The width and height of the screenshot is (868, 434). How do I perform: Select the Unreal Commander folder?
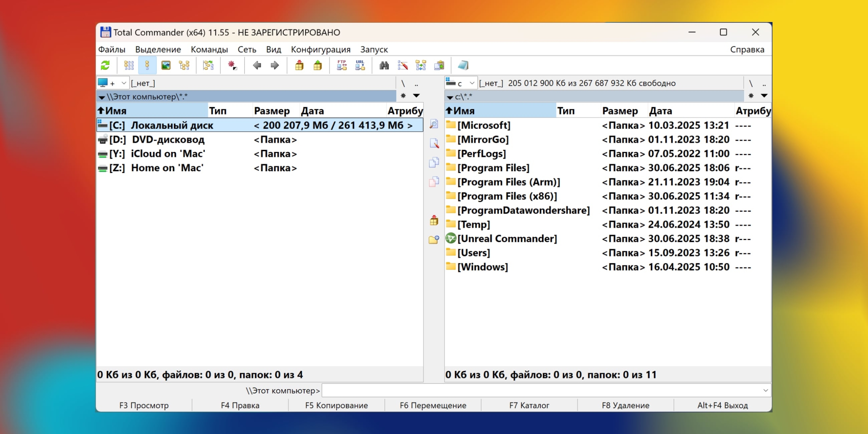[x=507, y=239]
